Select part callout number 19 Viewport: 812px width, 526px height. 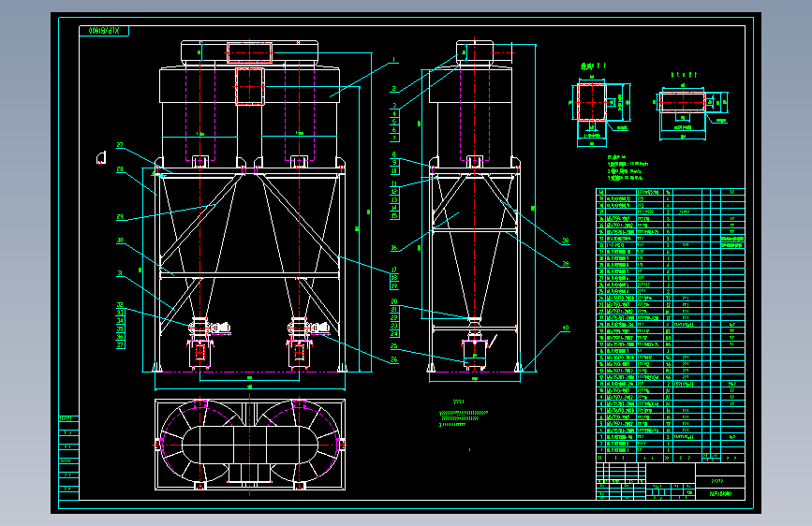tap(394, 285)
